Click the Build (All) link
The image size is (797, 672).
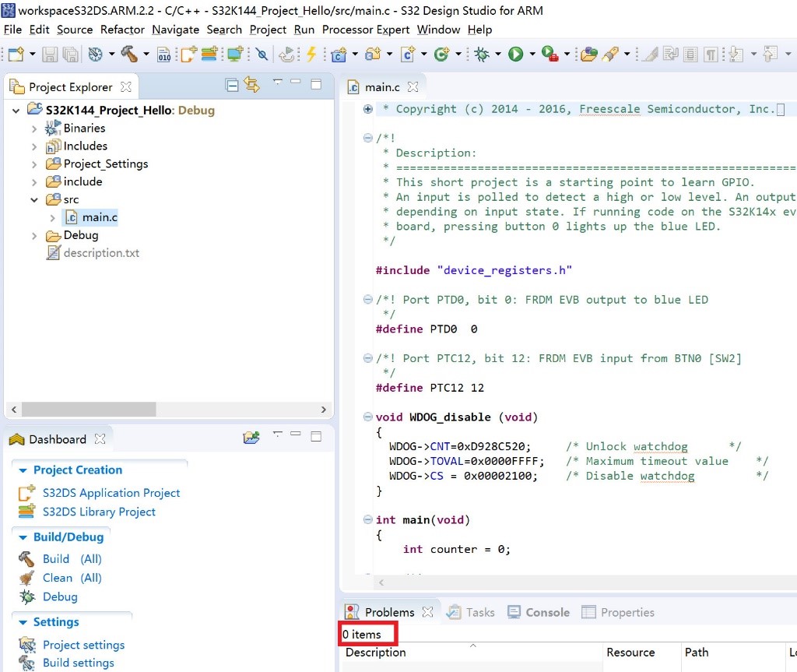point(72,559)
